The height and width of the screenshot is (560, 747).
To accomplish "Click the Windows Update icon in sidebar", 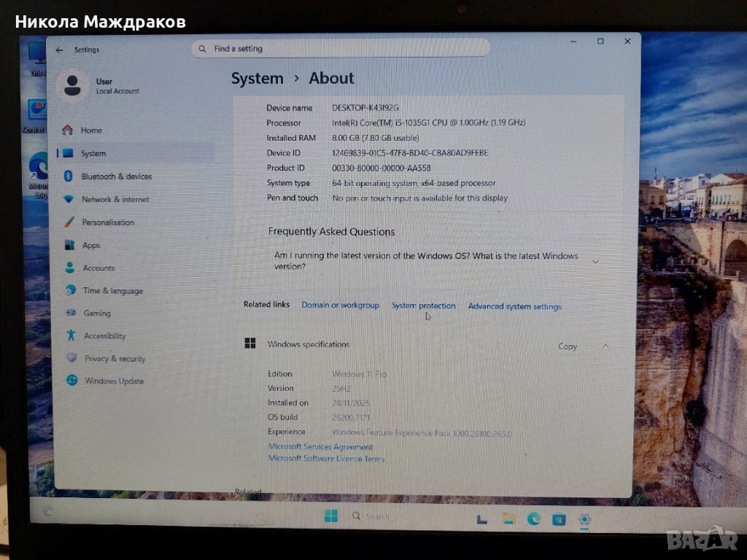I will (71, 381).
